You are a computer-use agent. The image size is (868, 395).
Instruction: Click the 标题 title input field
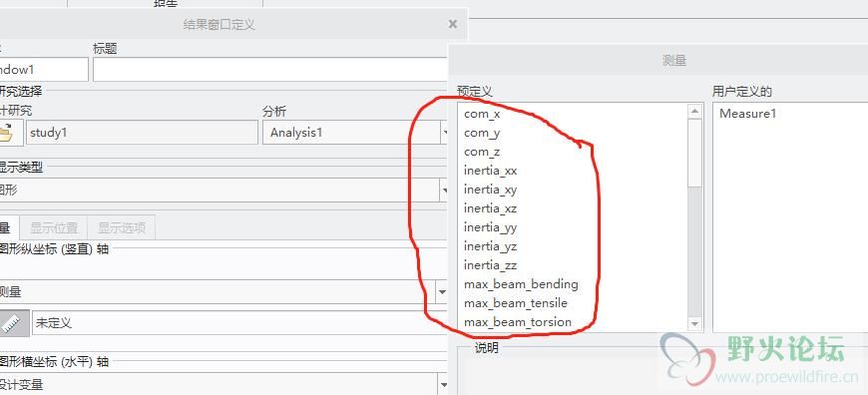click(270, 70)
